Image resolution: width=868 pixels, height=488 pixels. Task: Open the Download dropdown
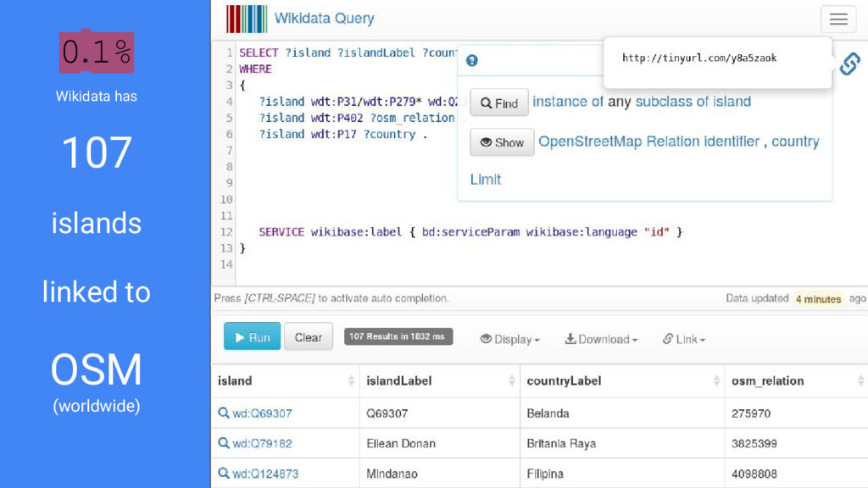pos(601,339)
